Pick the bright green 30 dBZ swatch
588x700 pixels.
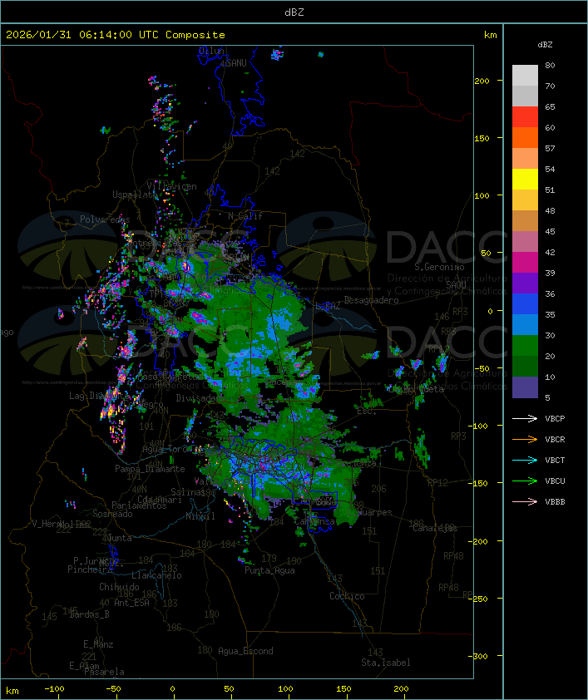click(525, 346)
